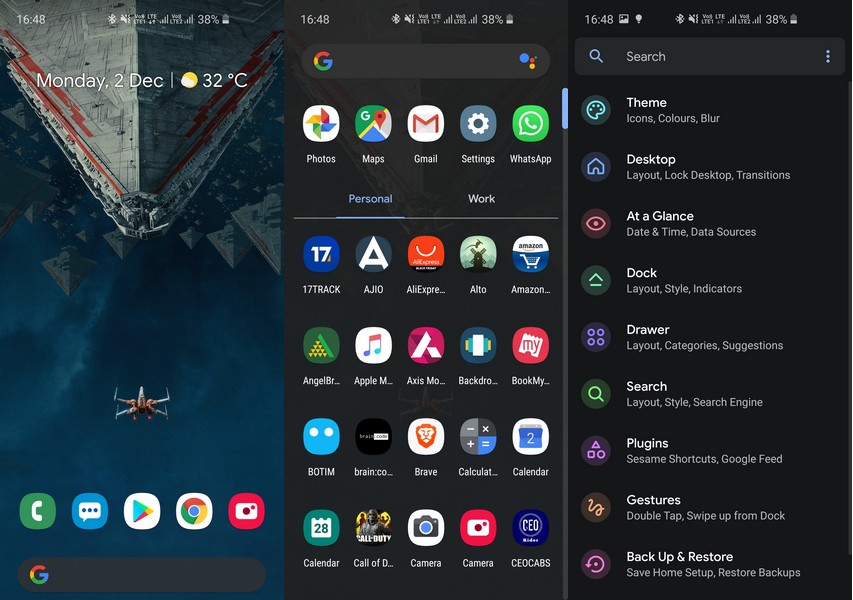Screen dimensions: 853x600
Task: Open the AngelBroking app icon
Action: (x=321, y=345)
